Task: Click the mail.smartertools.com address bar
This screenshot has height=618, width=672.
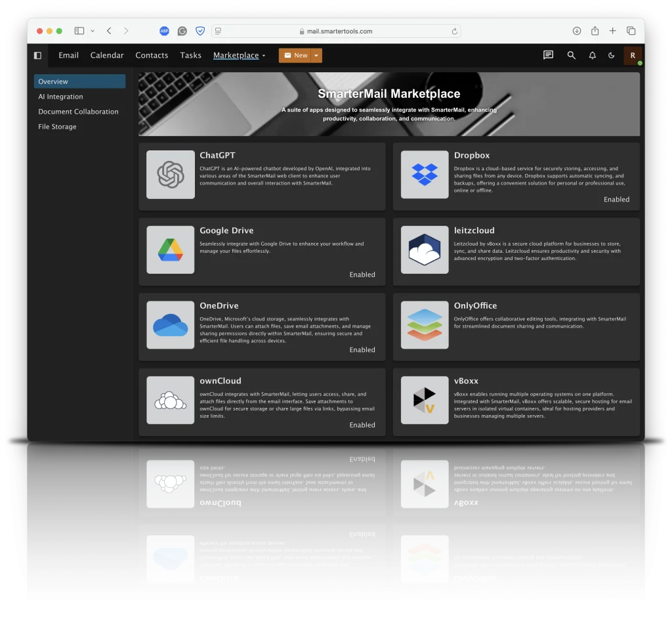Action: [336, 32]
